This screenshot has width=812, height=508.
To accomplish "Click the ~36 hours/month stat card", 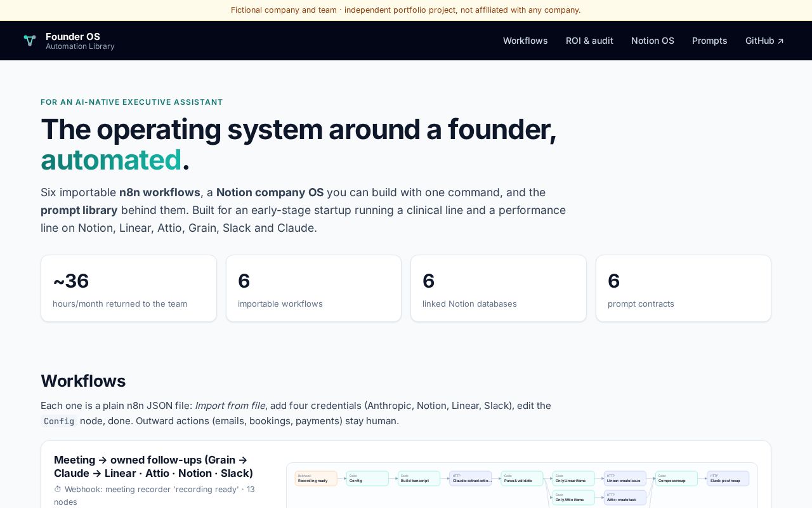I will tap(129, 288).
